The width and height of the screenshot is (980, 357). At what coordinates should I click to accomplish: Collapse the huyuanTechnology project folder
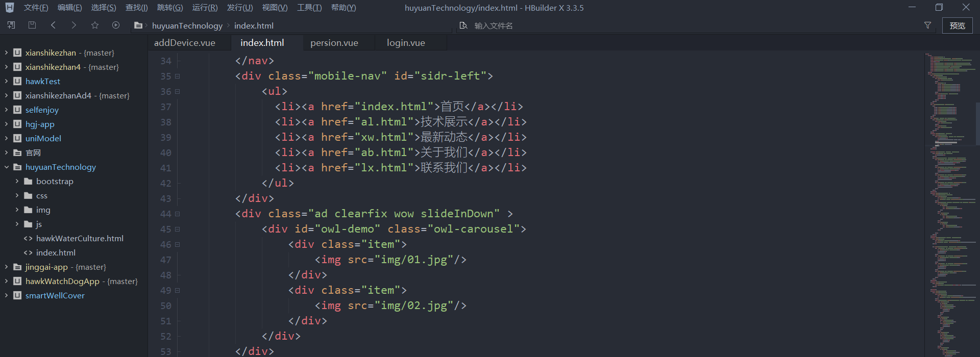(7, 167)
